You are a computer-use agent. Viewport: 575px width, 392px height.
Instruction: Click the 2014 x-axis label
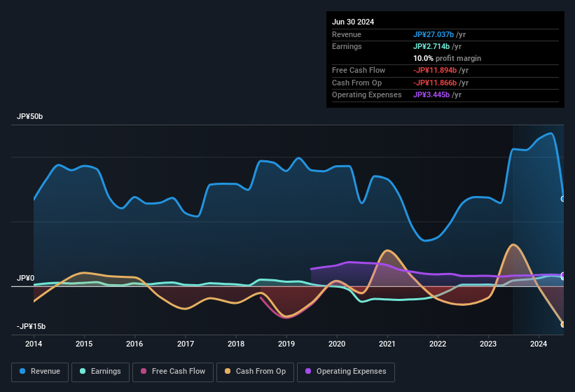click(34, 344)
